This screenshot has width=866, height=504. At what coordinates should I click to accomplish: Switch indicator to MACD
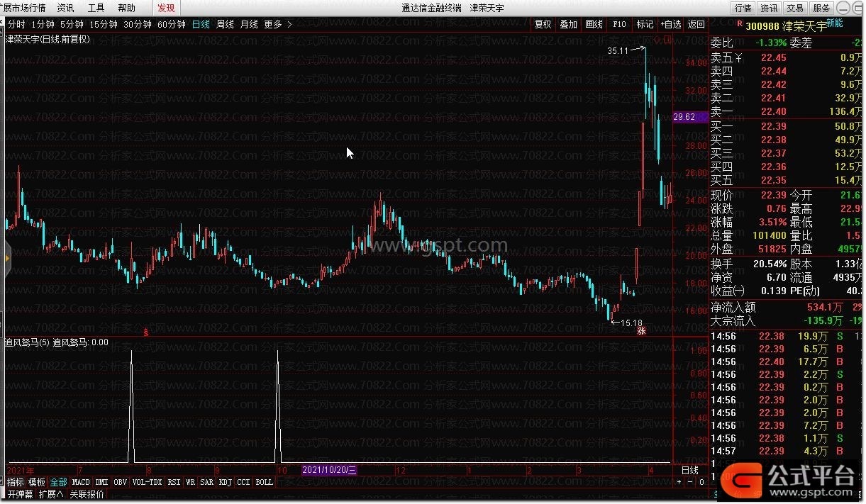[81, 482]
